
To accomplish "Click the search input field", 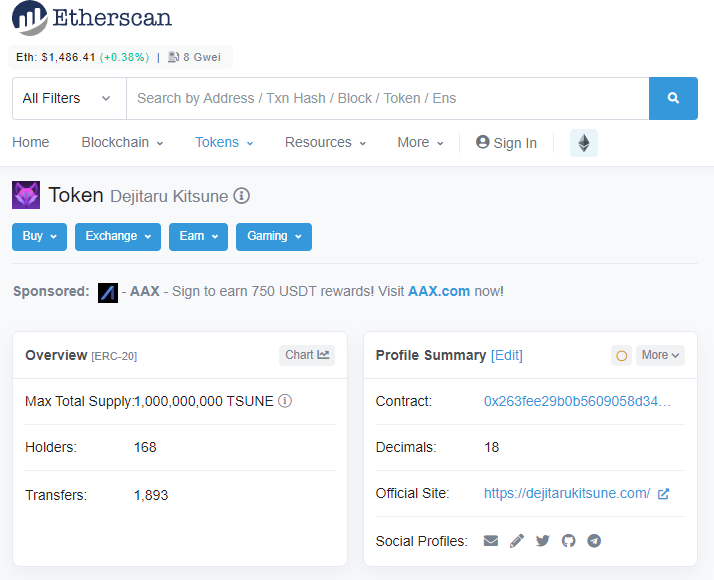I will (388, 98).
